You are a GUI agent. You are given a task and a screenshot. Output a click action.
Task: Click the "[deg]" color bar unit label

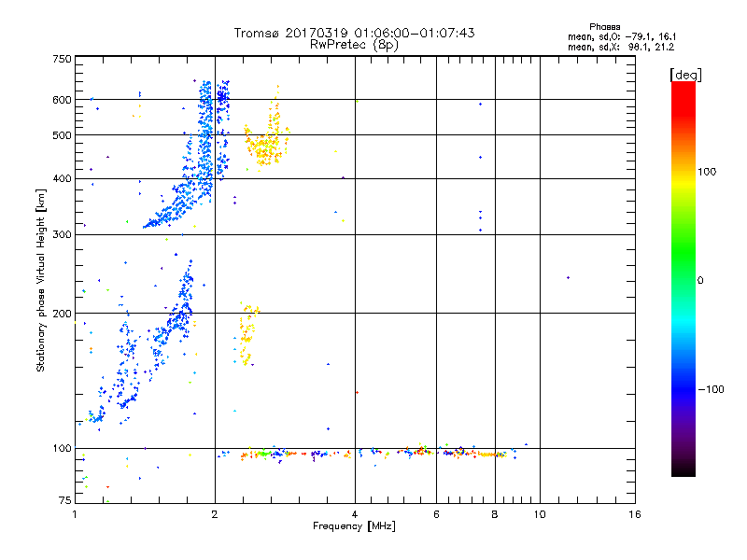(685, 75)
